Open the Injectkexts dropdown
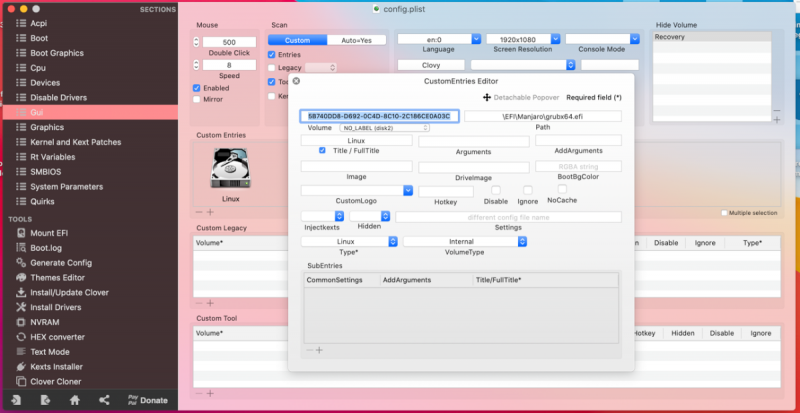800x413 pixels. point(322,216)
